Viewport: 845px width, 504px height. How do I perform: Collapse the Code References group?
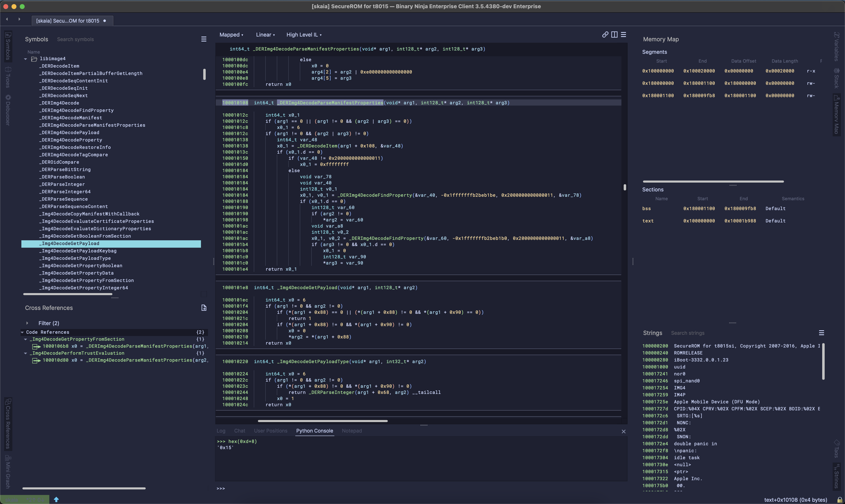click(x=22, y=333)
